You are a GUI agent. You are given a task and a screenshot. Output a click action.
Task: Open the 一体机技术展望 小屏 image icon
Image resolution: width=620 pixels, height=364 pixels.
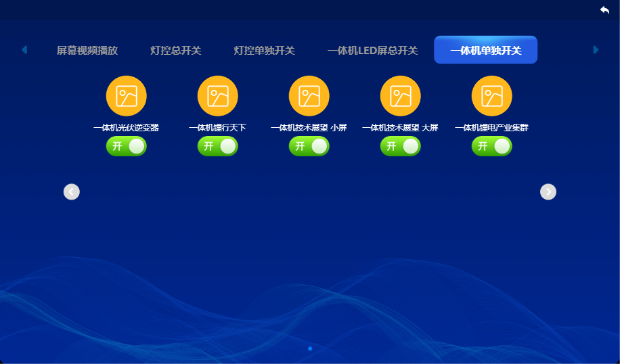pyautogui.click(x=309, y=96)
